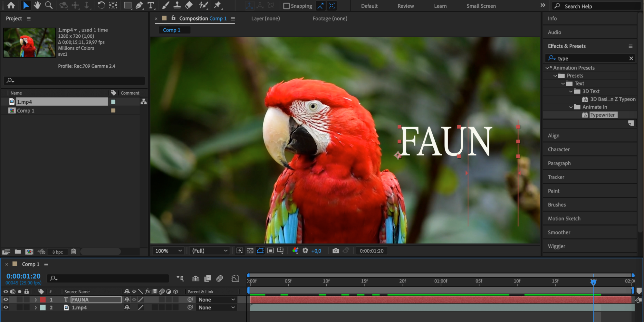Click the red label swatch of FAUNA layer
Image resolution: width=644 pixels, height=322 pixels.
(x=43, y=299)
